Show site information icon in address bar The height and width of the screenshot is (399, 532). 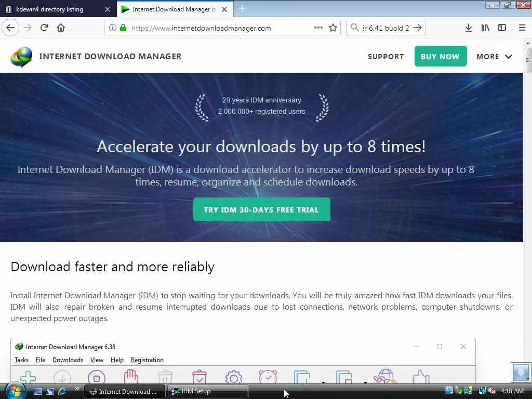coord(113,28)
